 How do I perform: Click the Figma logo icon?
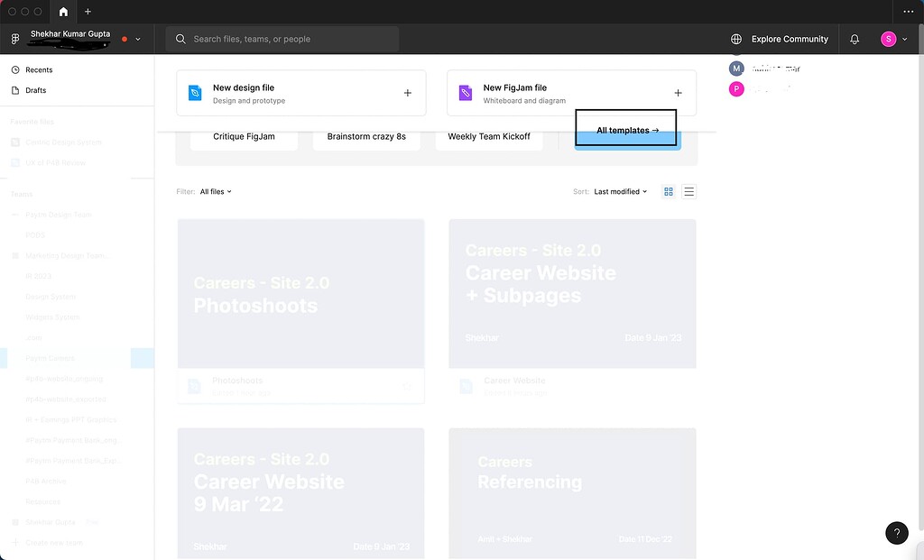[15, 39]
